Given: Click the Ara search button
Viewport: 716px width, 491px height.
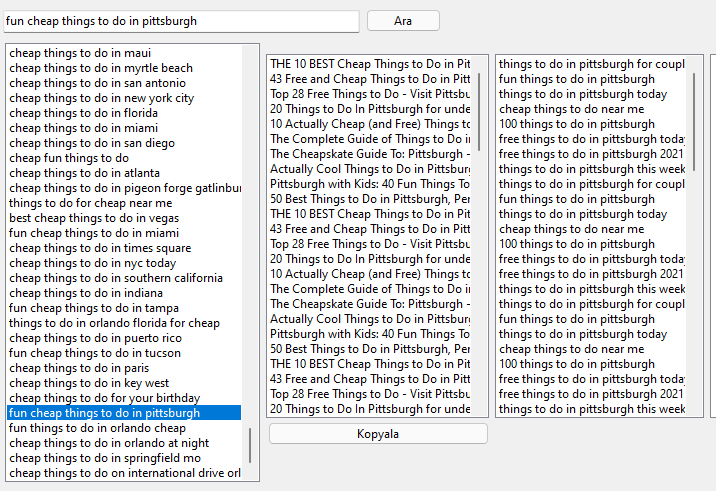Looking at the screenshot, I should (x=403, y=21).
